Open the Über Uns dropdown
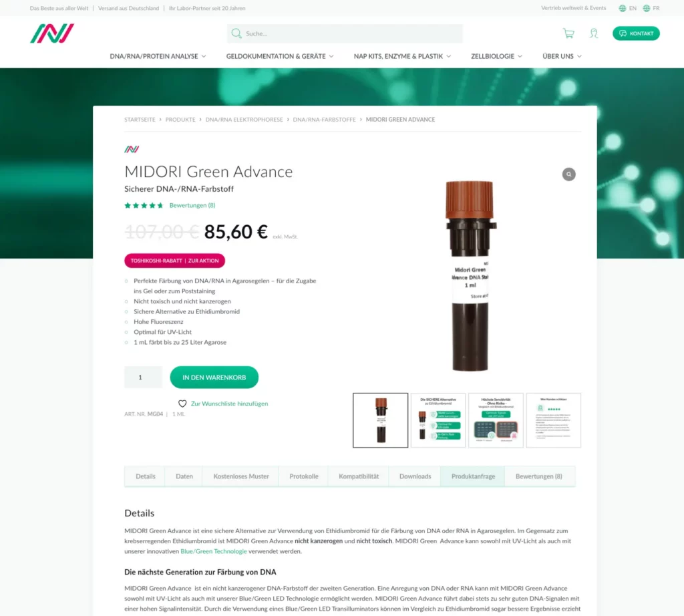684x616 pixels. pos(562,56)
